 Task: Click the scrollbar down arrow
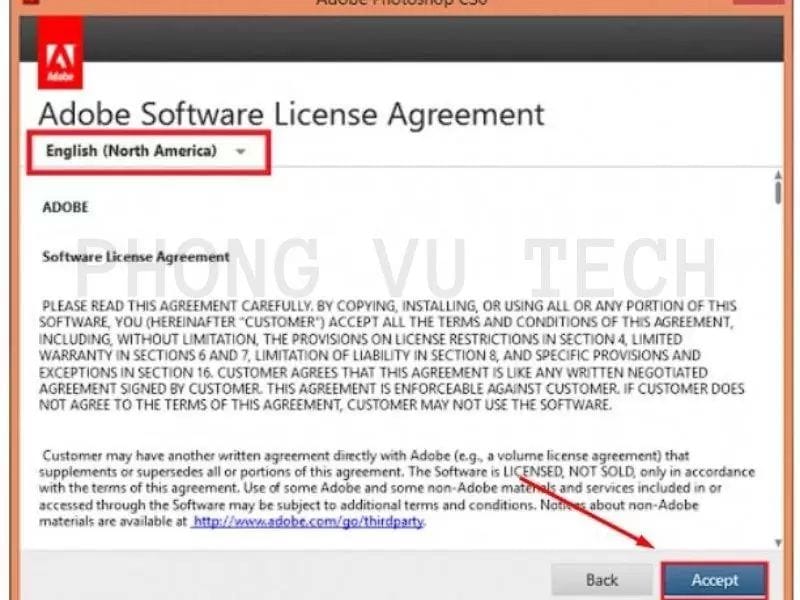778,541
